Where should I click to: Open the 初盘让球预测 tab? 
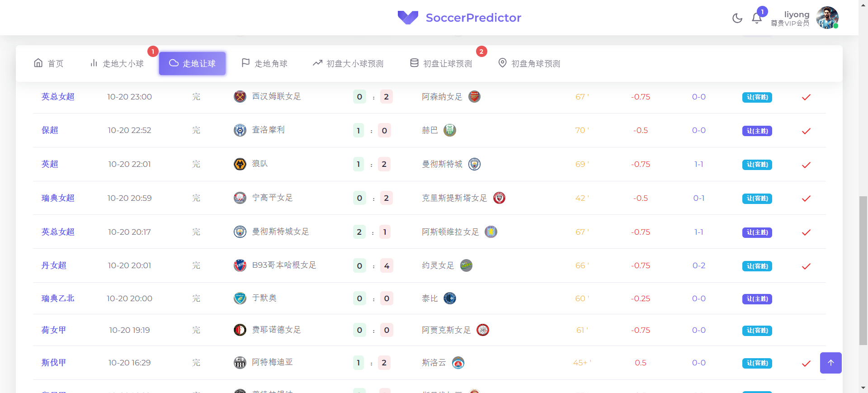tap(441, 63)
